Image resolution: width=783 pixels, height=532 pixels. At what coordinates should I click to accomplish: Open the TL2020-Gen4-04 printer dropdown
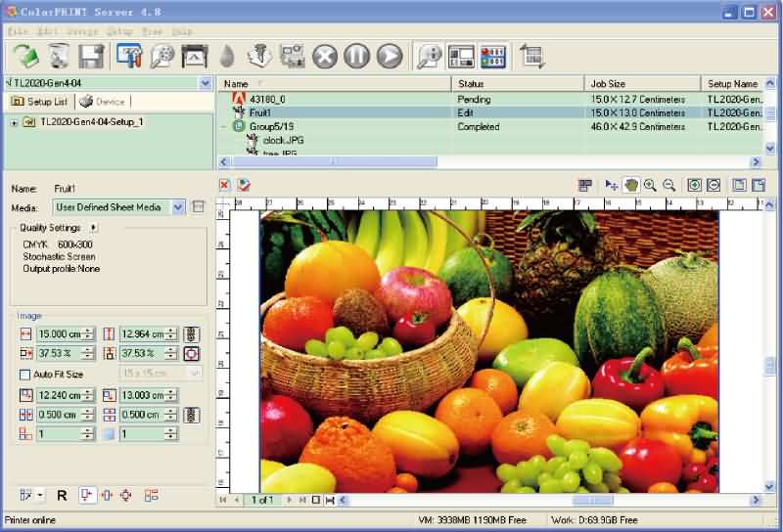coord(205,84)
